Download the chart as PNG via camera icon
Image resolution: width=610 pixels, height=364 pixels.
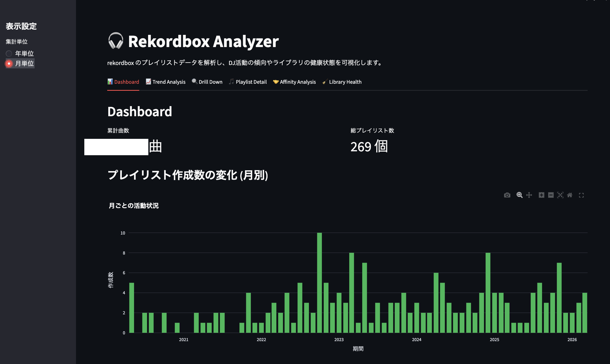507,195
